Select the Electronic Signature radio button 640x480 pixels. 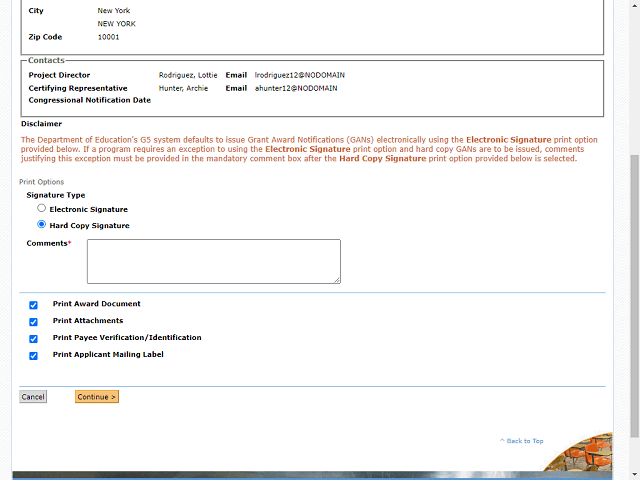pyautogui.click(x=41, y=208)
